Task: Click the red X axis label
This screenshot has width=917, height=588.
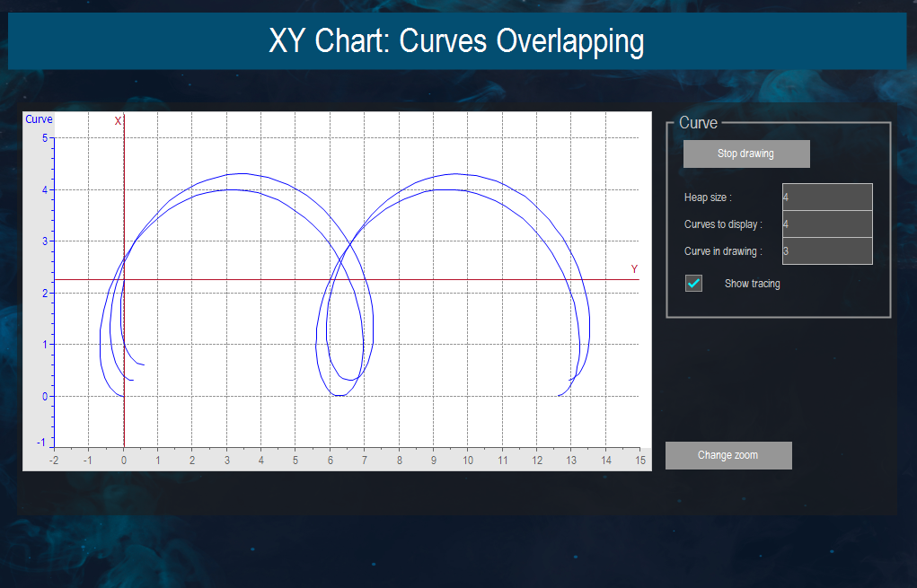Action: pos(117,120)
